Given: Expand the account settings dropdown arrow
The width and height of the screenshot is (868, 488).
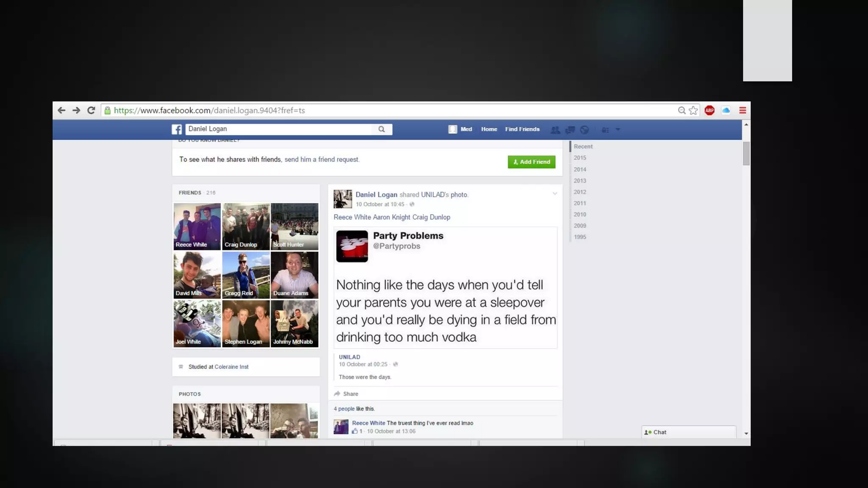Looking at the screenshot, I should click(x=618, y=130).
